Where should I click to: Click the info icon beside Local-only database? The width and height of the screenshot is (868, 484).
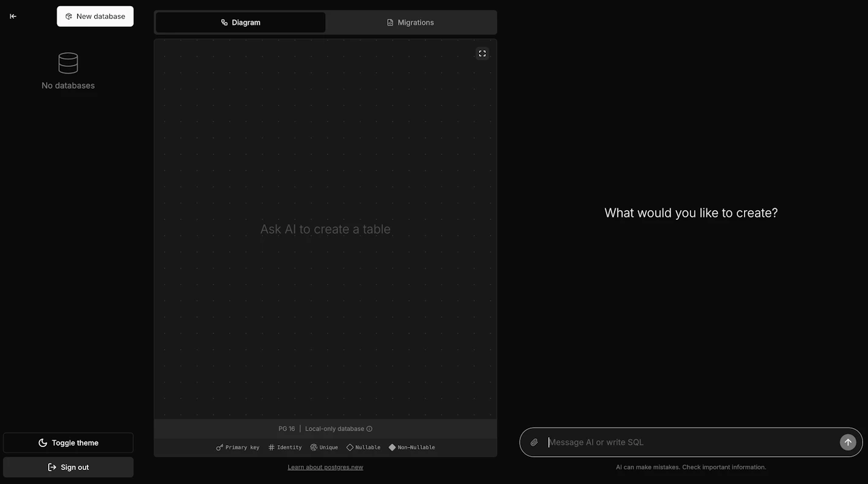[x=370, y=429]
